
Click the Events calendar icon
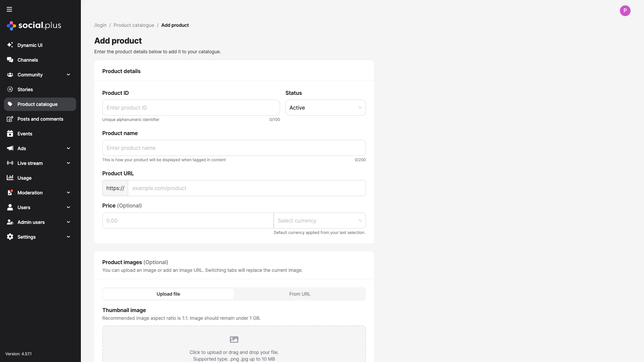[x=10, y=133]
